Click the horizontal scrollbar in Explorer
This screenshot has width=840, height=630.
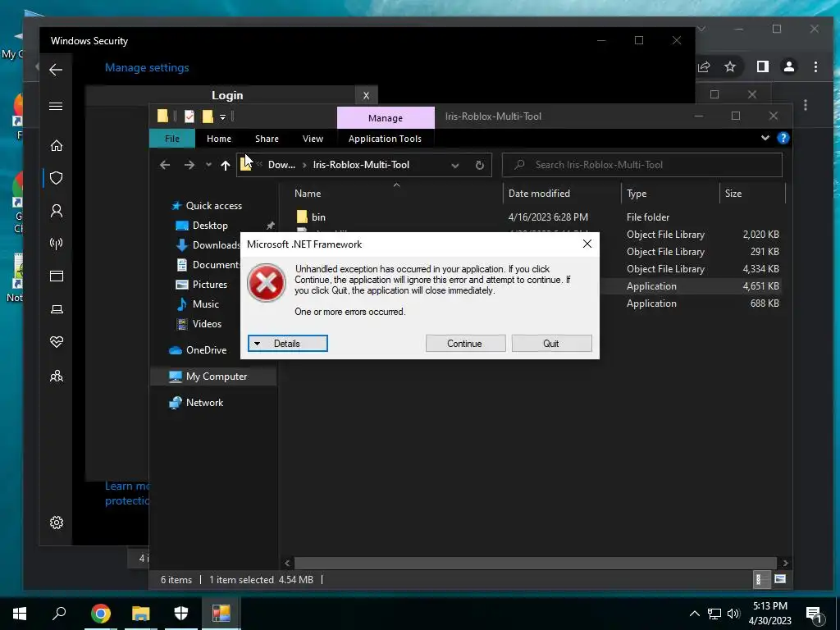pos(535,563)
